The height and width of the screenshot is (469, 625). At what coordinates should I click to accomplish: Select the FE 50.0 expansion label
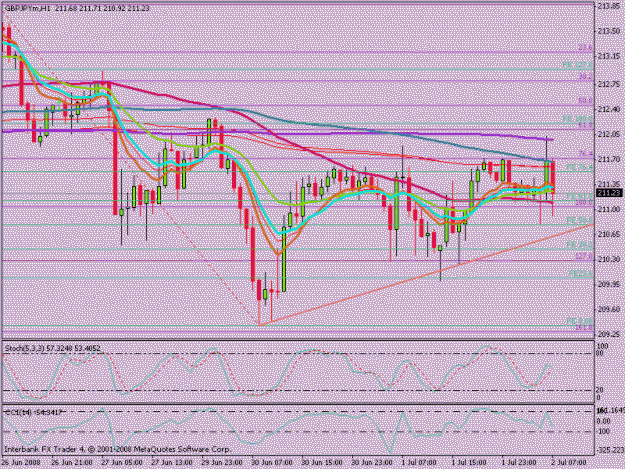tap(580, 220)
